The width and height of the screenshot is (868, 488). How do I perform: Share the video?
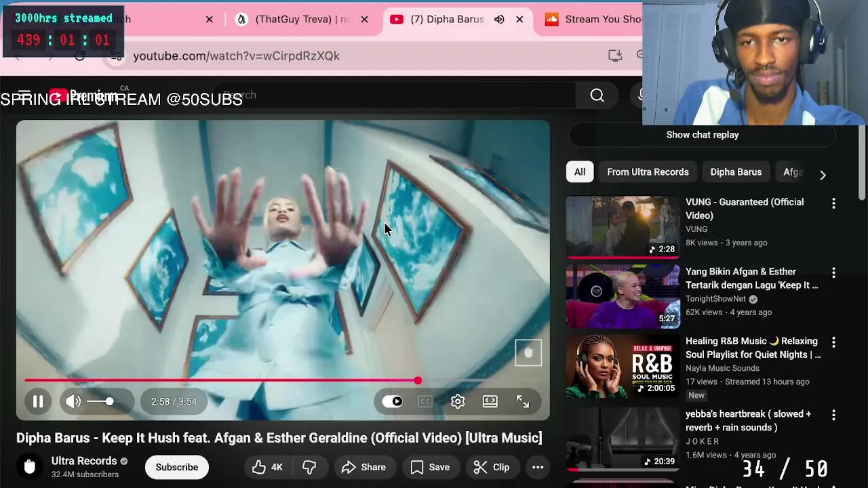click(364, 467)
